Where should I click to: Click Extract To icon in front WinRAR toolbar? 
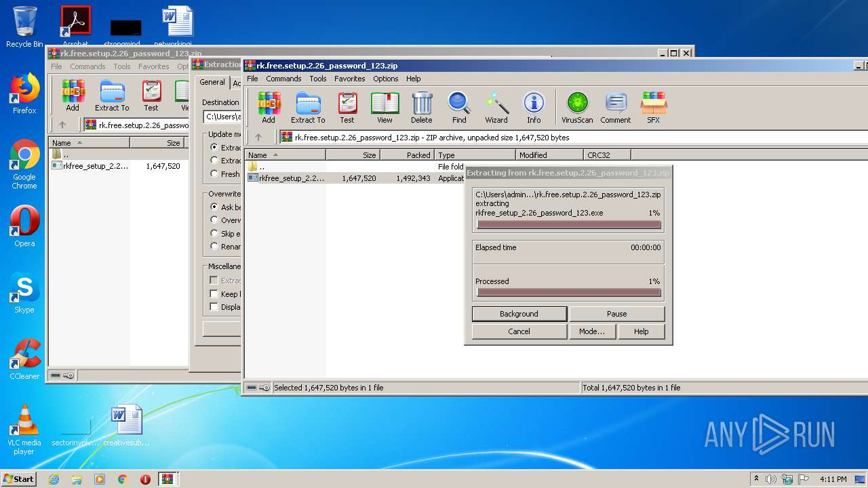(x=308, y=108)
